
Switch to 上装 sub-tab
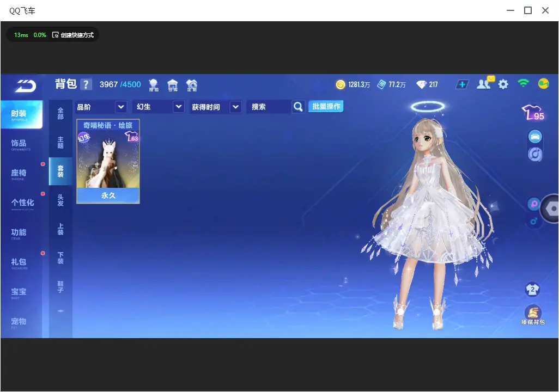pyautogui.click(x=60, y=229)
